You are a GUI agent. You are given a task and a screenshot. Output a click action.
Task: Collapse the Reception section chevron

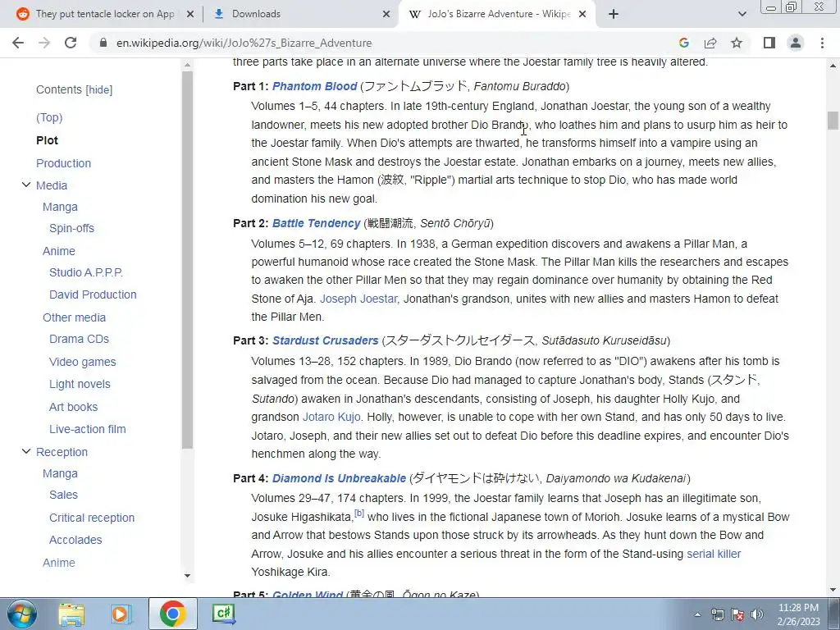tap(25, 452)
